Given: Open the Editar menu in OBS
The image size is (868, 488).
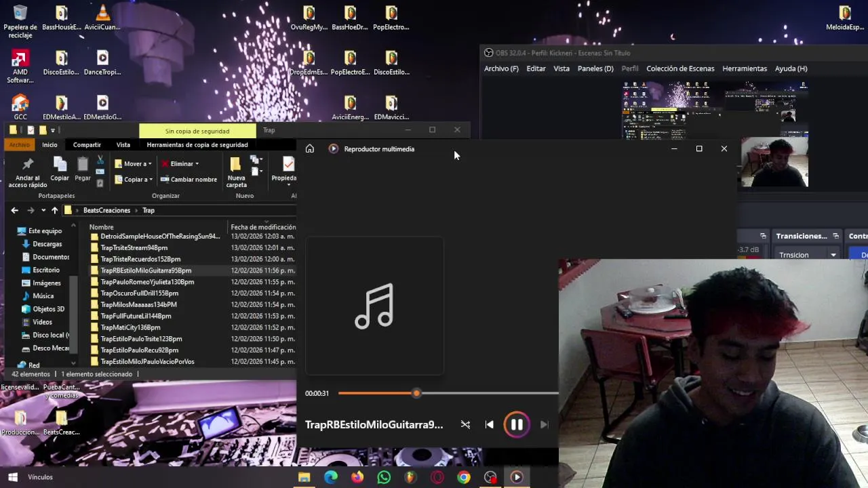Looking at the screenshot, I should pyautogui.click(x=536, y=68).
